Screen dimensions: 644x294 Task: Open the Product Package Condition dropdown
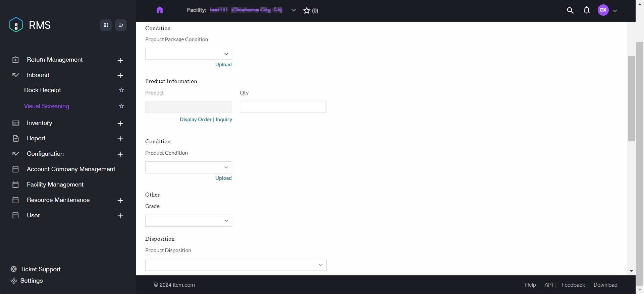tap(189, 54)
